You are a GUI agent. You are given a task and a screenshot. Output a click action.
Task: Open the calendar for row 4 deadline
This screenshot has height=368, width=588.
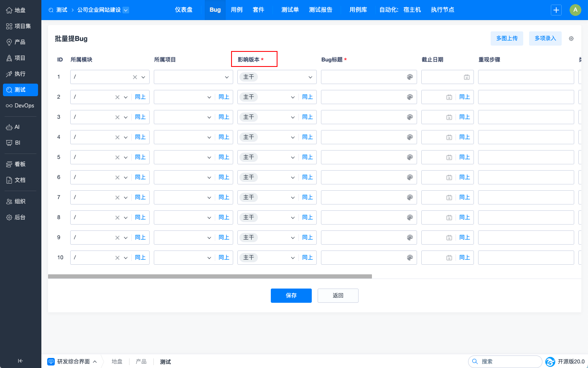tap(449, 137)
